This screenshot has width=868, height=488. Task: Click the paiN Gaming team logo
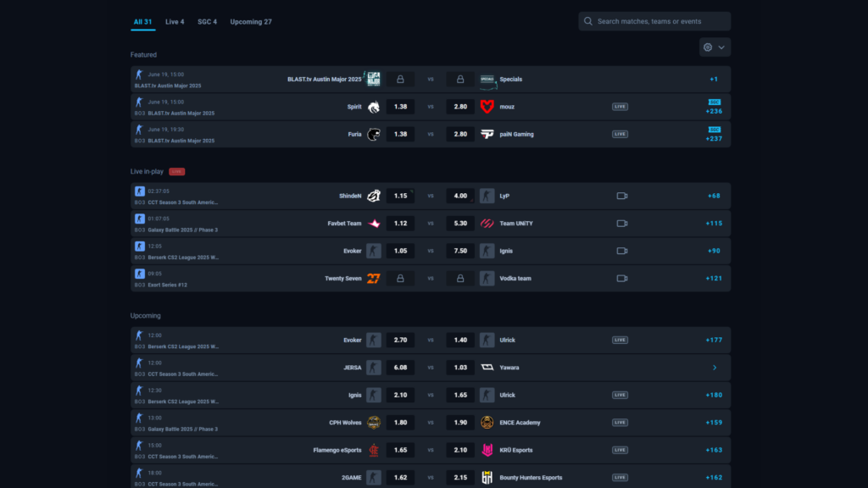click(486, 134)
